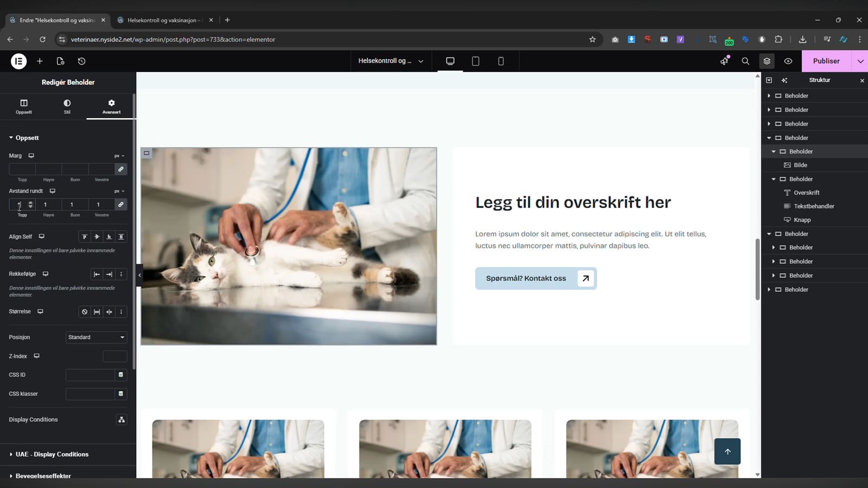Toggle linked values for Marg
Image resolution: width=868 pixels, height=488 pixels.
point(121,169)
